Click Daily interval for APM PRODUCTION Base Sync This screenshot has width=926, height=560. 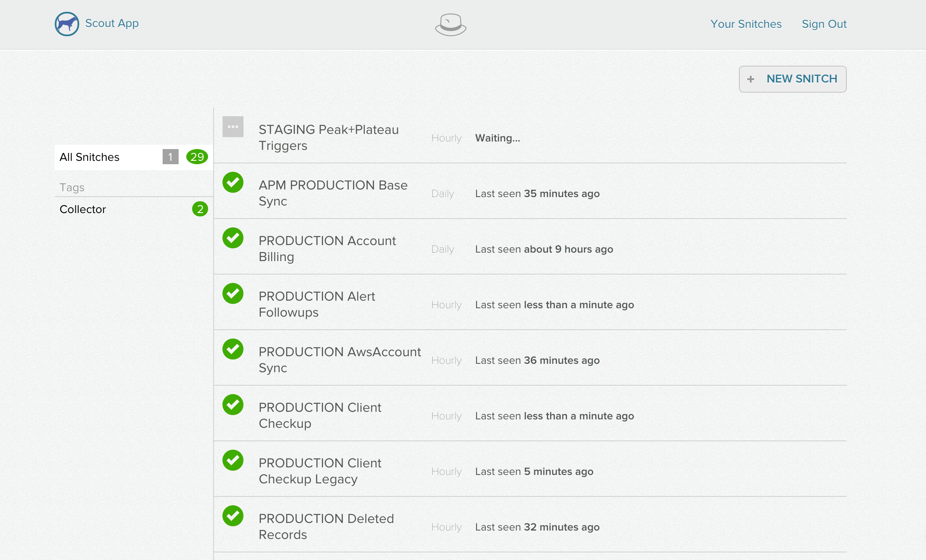point(443,194)
